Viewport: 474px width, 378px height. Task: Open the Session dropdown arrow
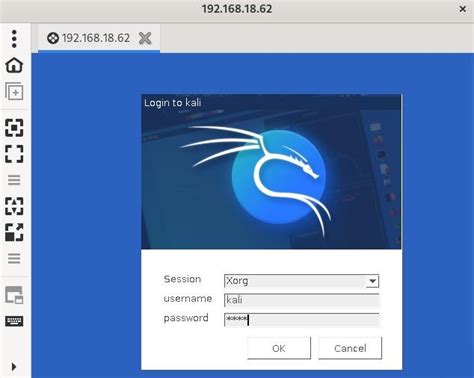point(372,281)
